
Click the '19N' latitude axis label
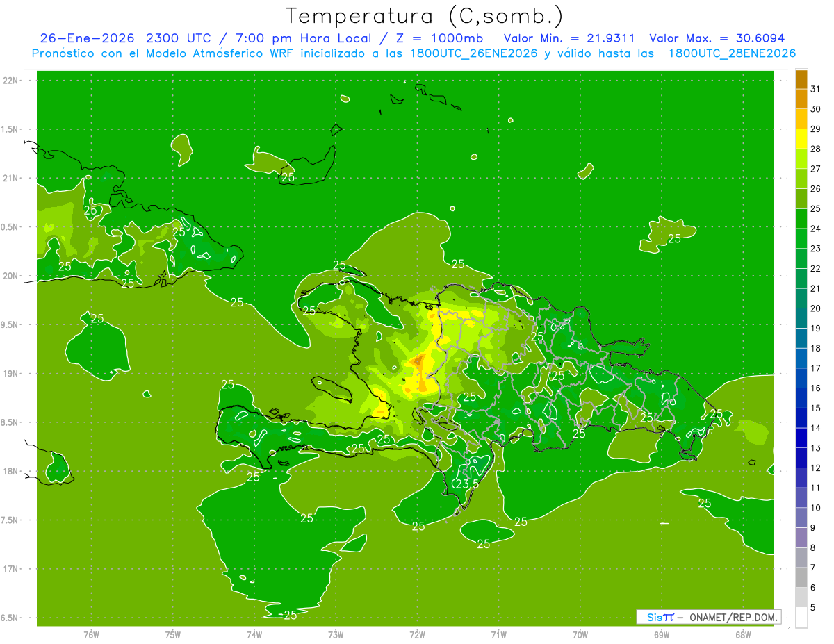[10, 373]
